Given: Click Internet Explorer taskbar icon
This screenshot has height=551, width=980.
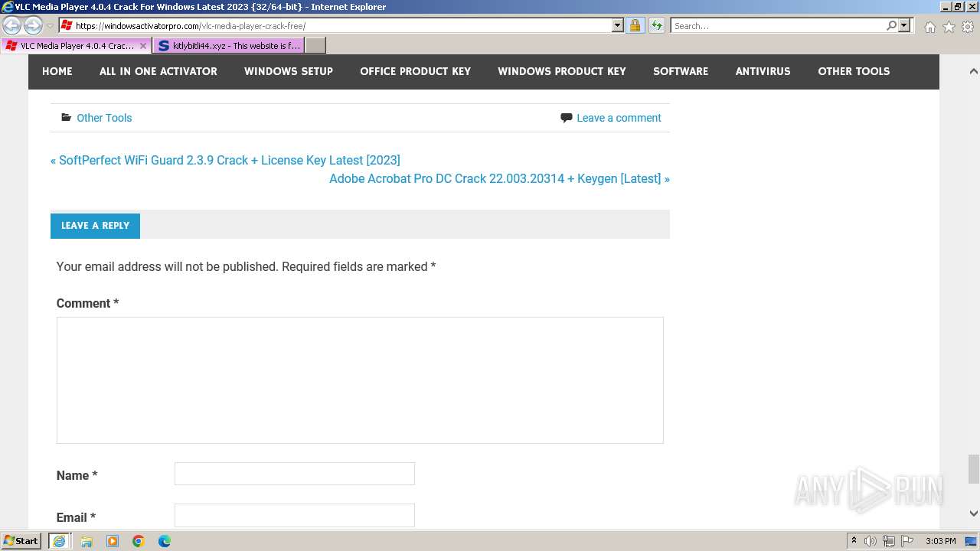Looking at the screenshot, I should (x=60, y=541).
